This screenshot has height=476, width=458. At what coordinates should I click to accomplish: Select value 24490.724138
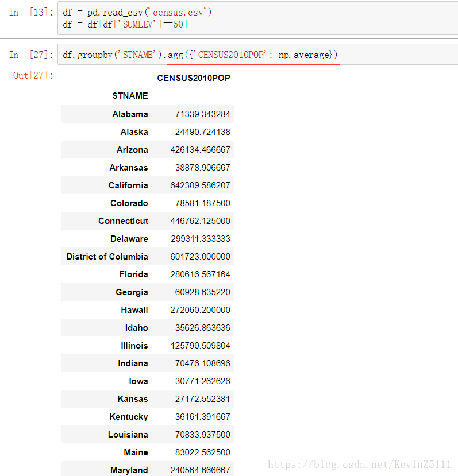point(203,132)
